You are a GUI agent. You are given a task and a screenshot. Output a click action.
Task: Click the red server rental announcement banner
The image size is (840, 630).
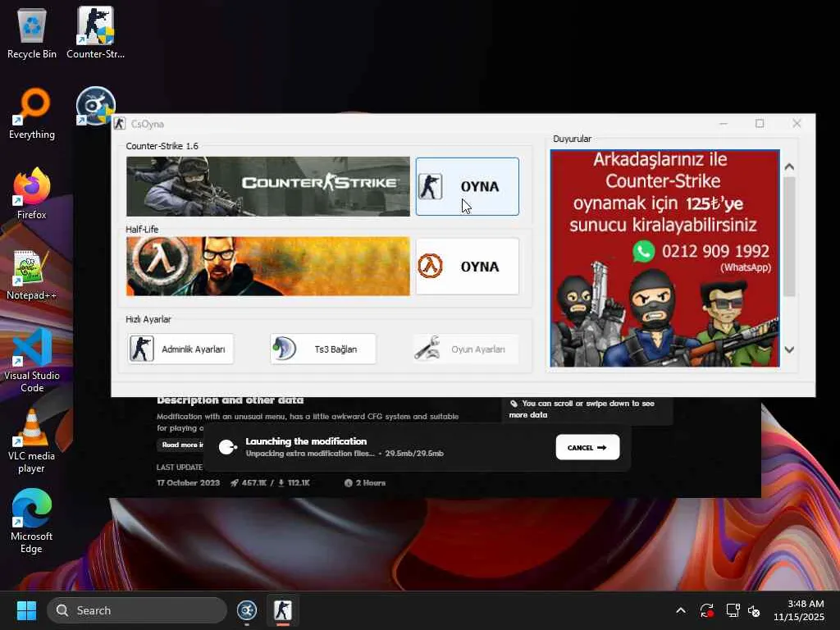[664, 258]
